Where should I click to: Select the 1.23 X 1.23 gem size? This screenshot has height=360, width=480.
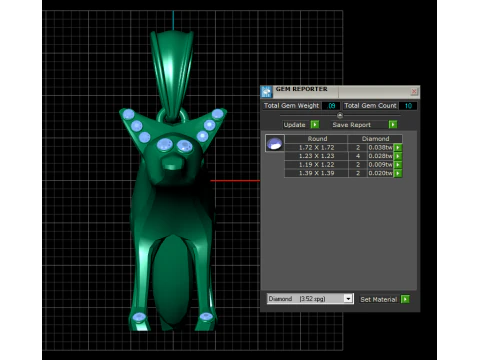pos(316,156)
